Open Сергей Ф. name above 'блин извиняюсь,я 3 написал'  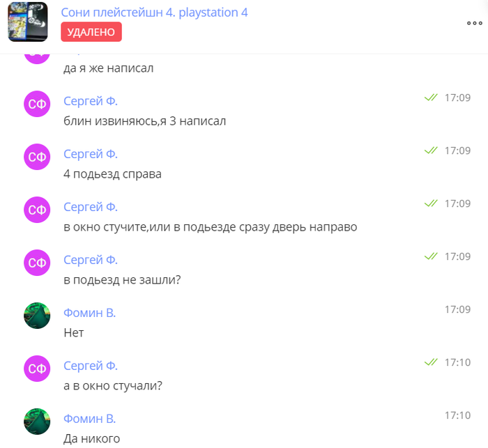click(91, 101)
